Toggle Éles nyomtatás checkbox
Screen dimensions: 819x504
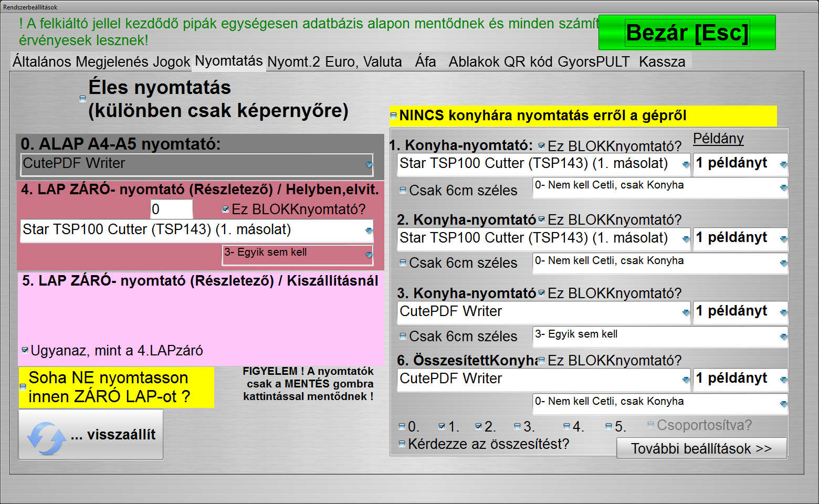[82, 99]
